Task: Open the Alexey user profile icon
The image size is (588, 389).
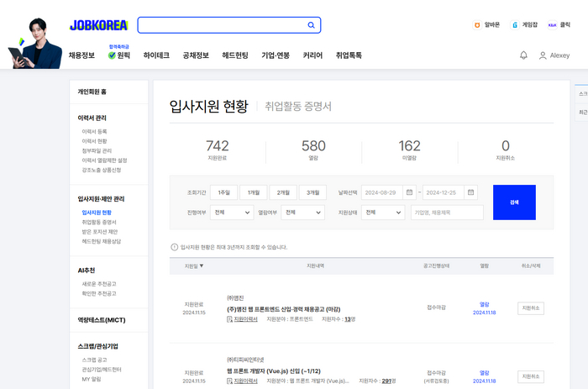Action: (542, 55)
